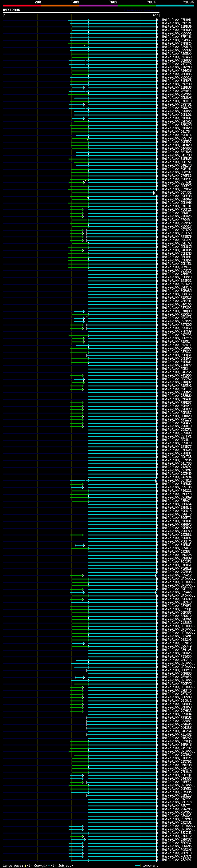Select hit UniRef100_Q41785
The height and width of the screenshot is (868, 197).
click(x=176, y=463)
